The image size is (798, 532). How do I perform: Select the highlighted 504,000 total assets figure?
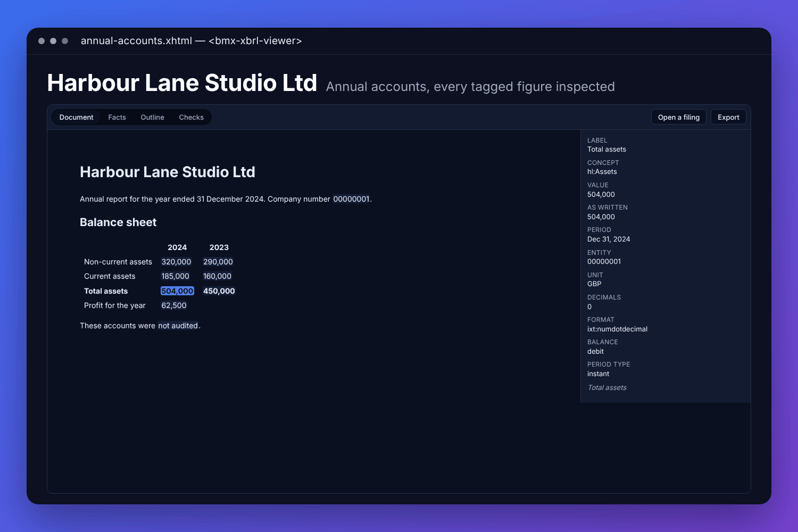tap(177, 291)
